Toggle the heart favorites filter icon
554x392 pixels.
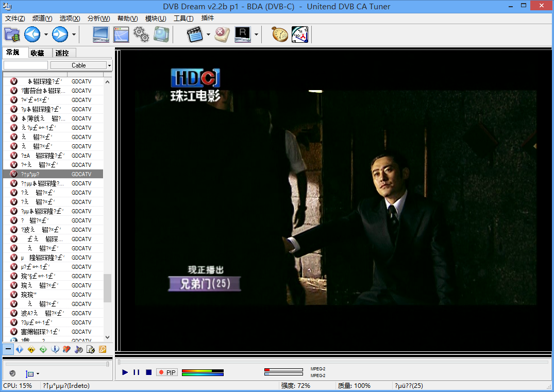(x=67, y=349)
